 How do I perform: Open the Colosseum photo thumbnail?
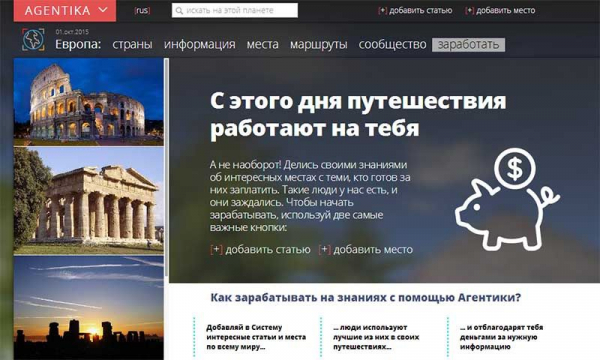pos(88,102)
